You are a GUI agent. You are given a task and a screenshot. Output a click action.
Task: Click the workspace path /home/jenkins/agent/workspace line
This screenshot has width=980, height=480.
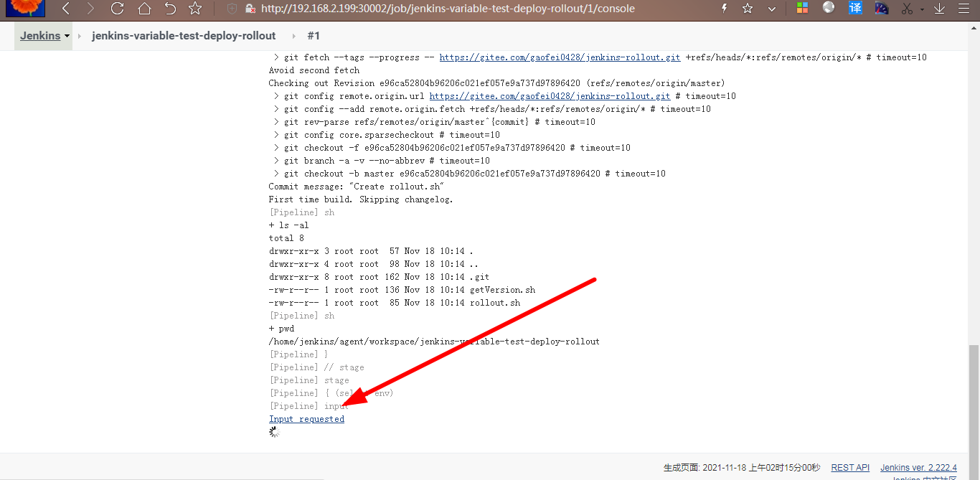point(435,342)
